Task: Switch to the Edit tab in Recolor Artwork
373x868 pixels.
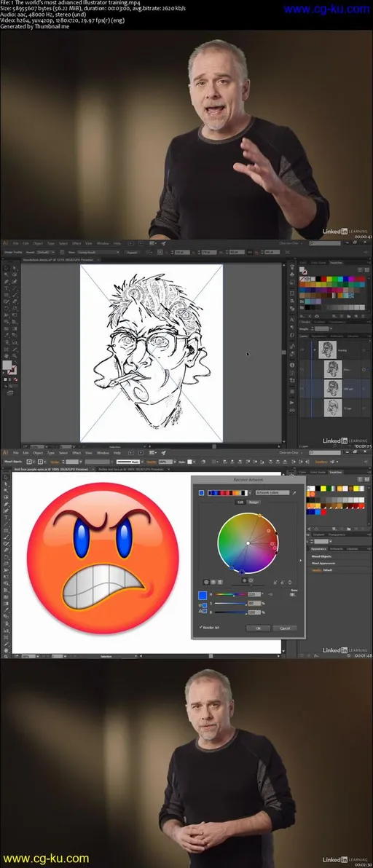Action: 240,502
